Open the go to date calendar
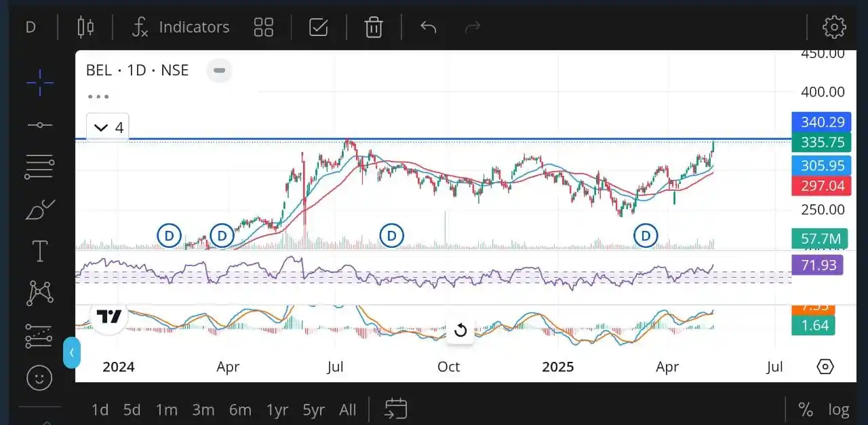Image resolution: width=868 pixels, height=425 pixels. [x=396, y=409]
